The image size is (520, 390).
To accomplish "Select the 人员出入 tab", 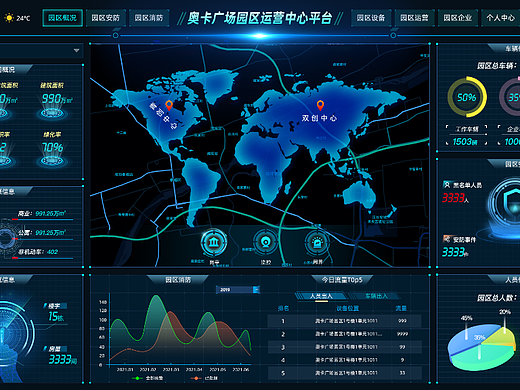I will click(321, 296).
